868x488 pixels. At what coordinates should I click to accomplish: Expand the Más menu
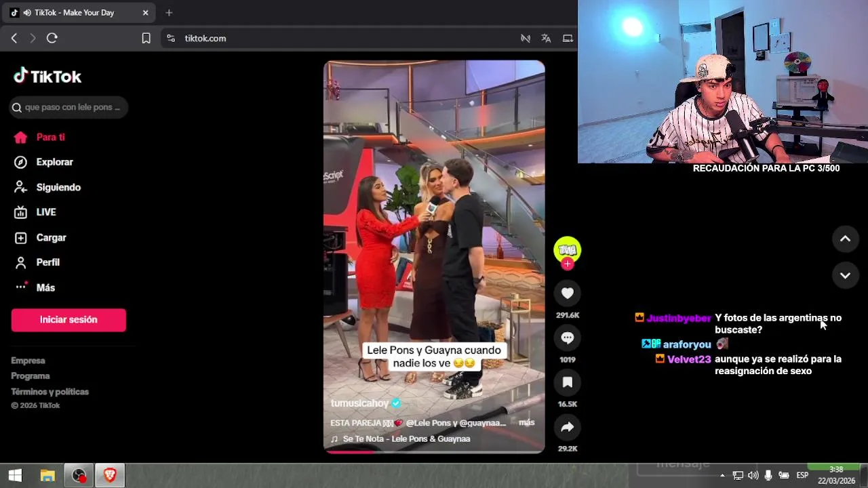point(35,287)
